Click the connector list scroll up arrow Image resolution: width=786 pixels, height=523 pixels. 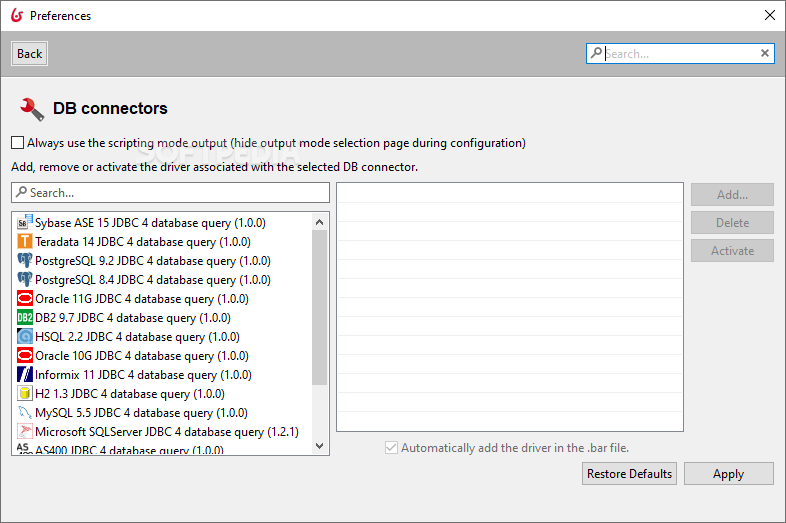pos(319,222)
